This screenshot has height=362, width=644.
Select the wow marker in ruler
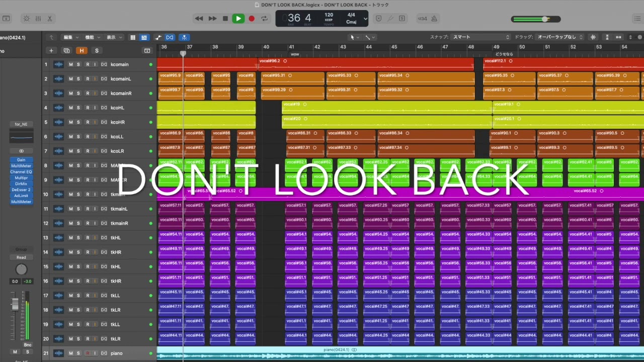pos(295,54)
